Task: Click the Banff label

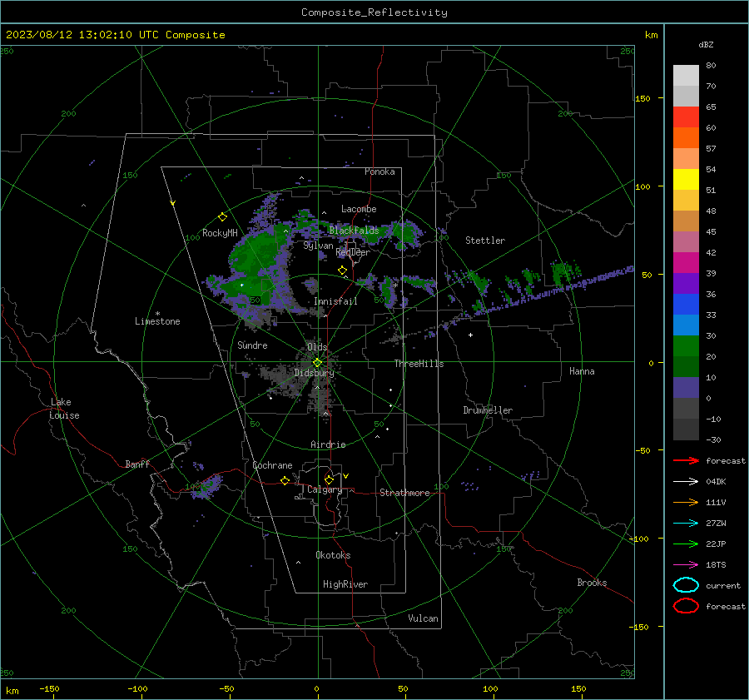Action: coord(137,464)
